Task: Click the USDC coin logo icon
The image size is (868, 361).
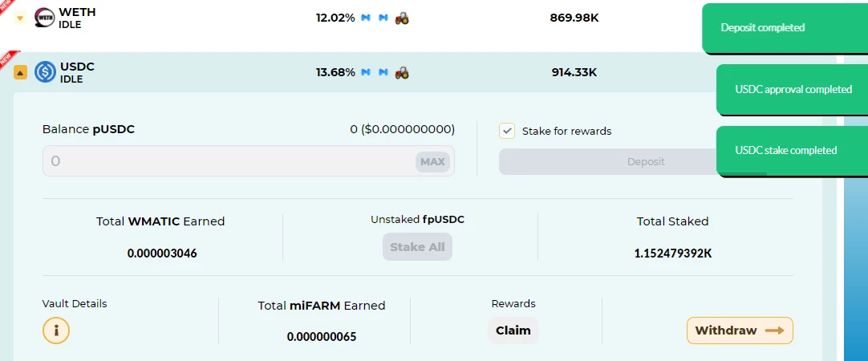Action: coord(45,72)
